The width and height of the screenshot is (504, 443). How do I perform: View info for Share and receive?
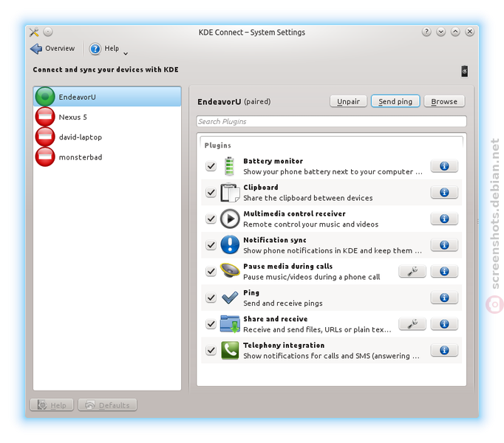point(444,324)
